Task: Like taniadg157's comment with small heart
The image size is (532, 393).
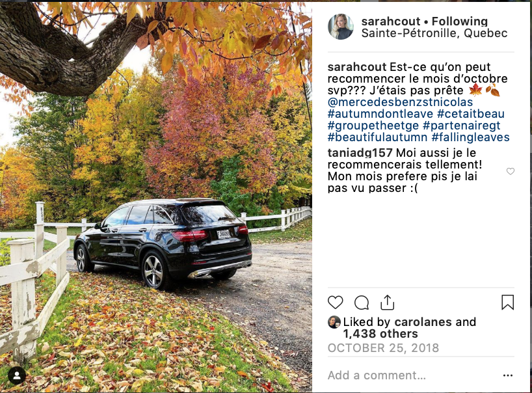Action: click(511, 171)
